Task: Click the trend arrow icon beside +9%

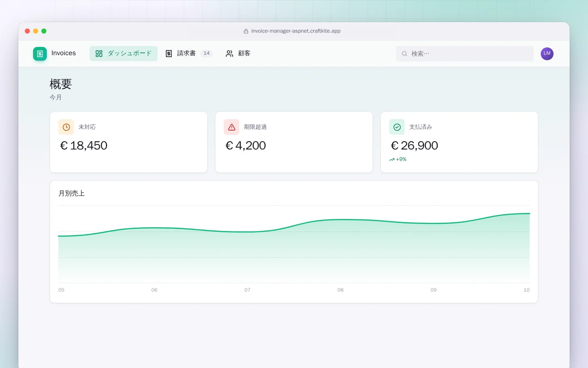Action: pos(392,160)
